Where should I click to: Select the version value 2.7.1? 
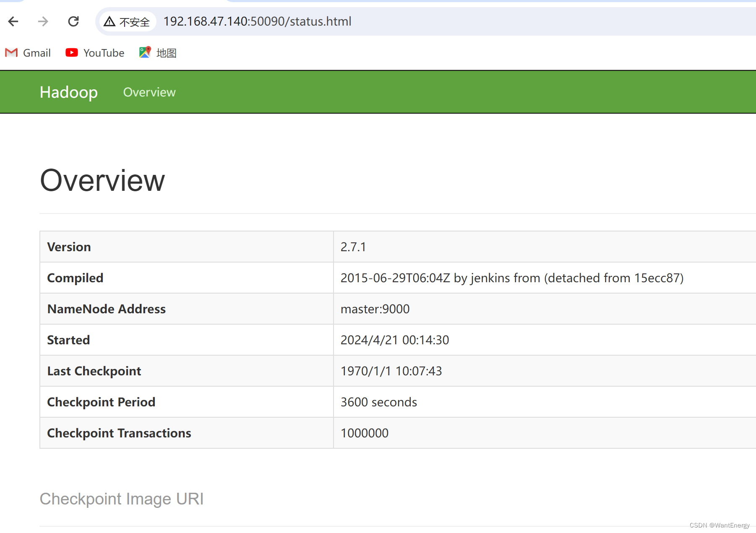coord(353,247)
